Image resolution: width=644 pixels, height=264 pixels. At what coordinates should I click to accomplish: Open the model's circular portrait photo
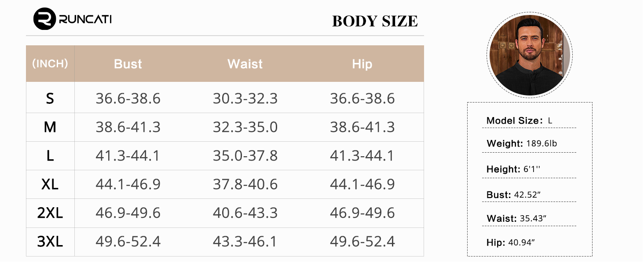point(530,55)
